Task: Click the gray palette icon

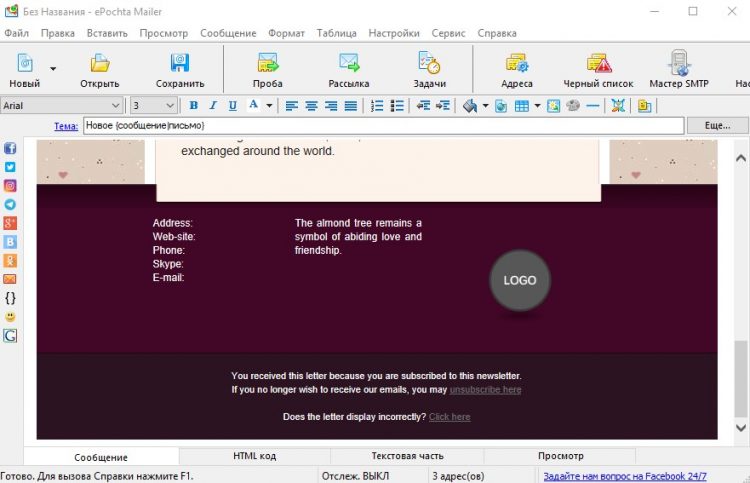Action: pos(573,106)
